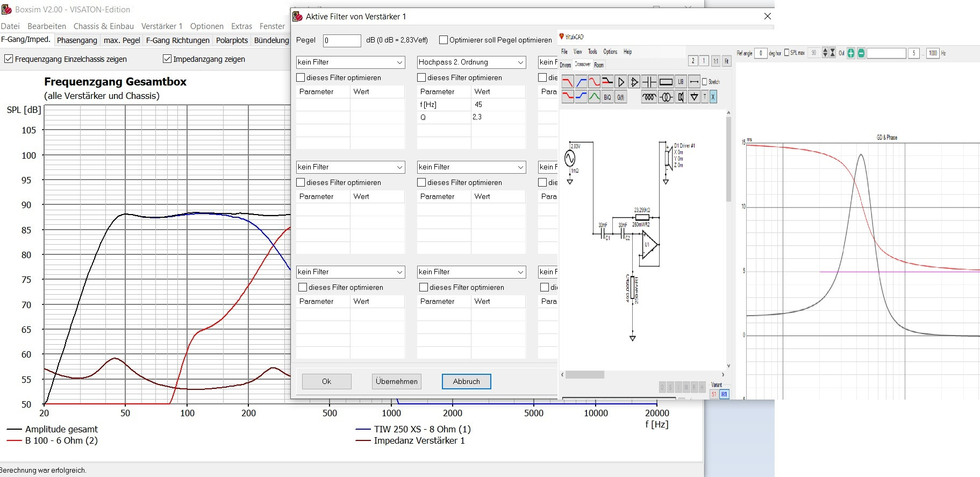Screen dimensions: 980x477
Task: Click the green plus overlay button
Action: 850,53
